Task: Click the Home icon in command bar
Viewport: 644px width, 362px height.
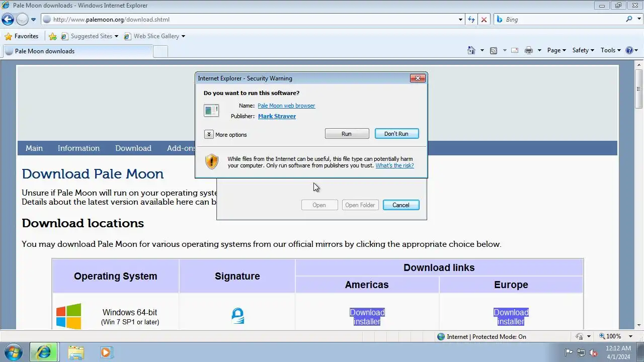Action: (x=471, y=50)
